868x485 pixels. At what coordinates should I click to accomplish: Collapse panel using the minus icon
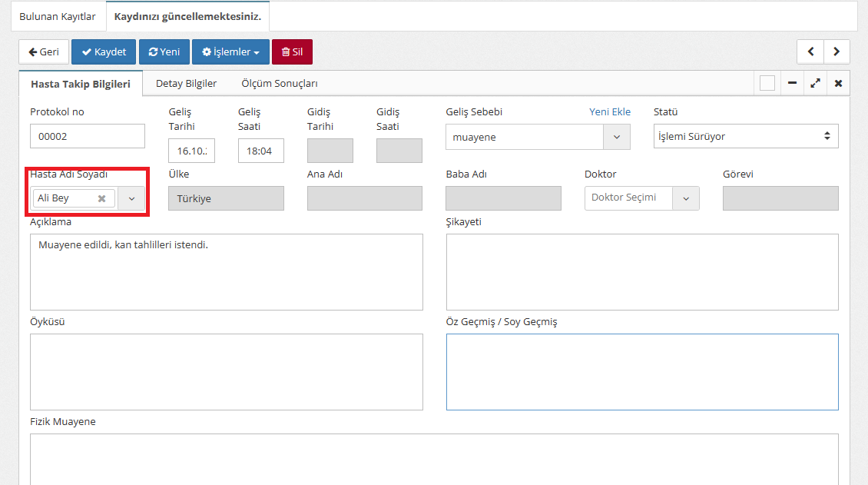pos(792,83)
